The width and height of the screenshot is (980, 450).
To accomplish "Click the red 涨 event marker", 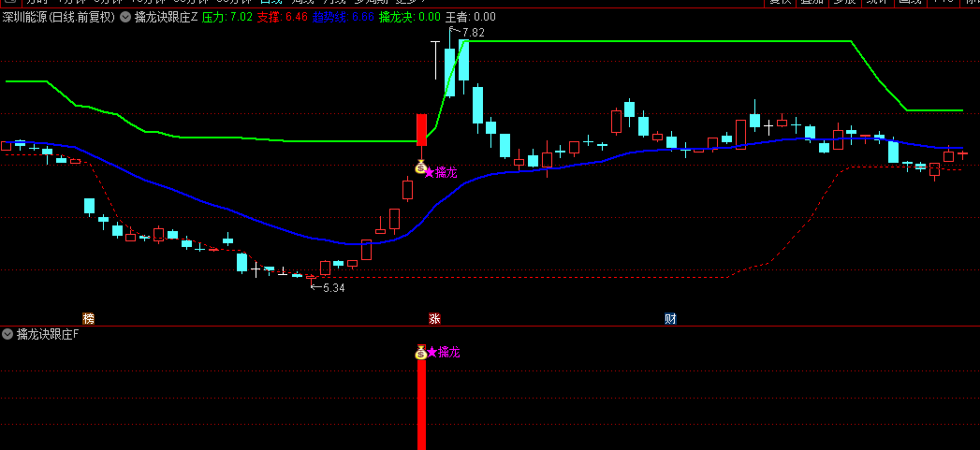I will coord(434,319).
